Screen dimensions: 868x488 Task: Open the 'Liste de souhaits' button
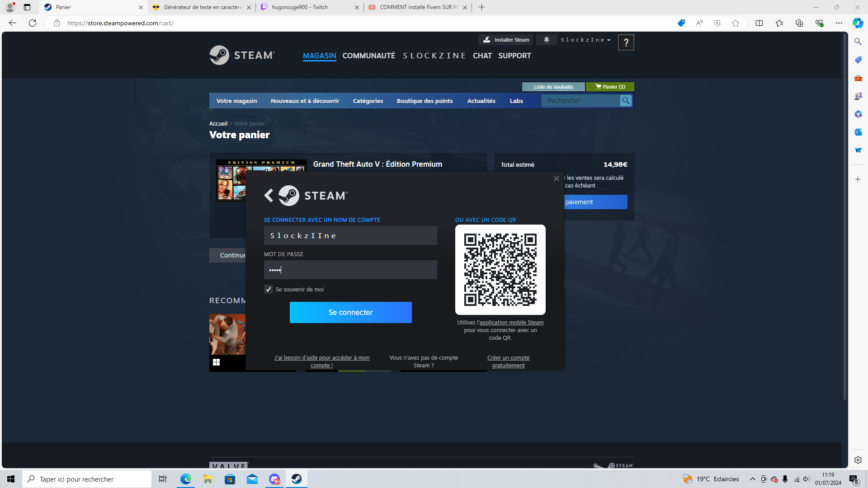(x=553, y=87)
